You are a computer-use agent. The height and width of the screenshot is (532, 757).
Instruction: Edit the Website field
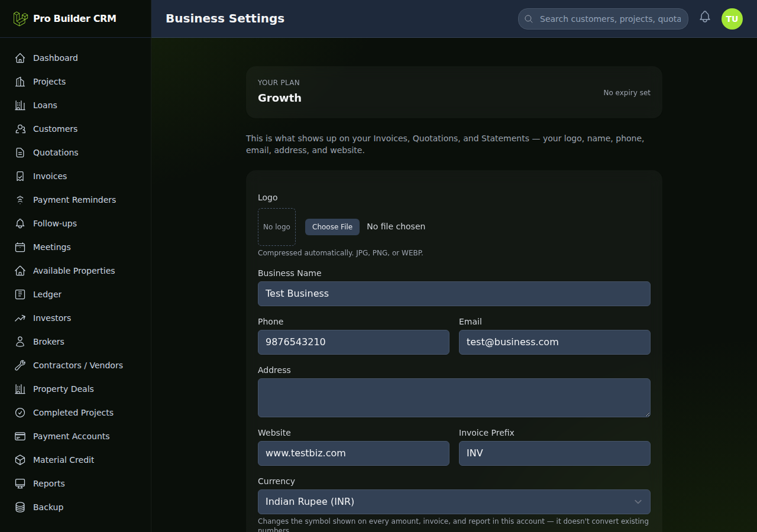354,453
